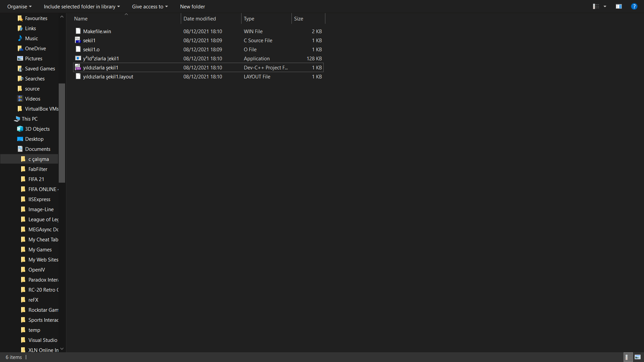Switch to large thumbnails view in status bar
Image resolution: width=644 pixels, height=362 pixels.
[x=638, y=357]
